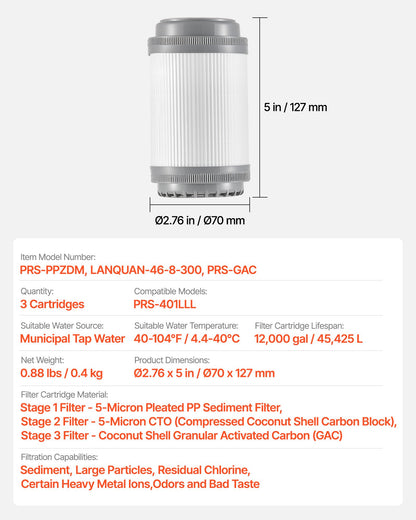The height and width of the screenshot is (520, 416).
Task: Click the Quantity label
Action: coord(37,291)
